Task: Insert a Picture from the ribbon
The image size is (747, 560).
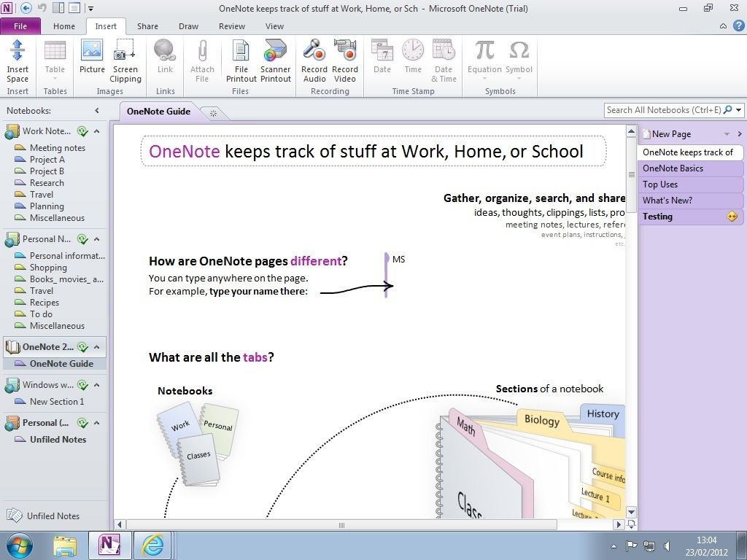Action: [x=92, y=57]
